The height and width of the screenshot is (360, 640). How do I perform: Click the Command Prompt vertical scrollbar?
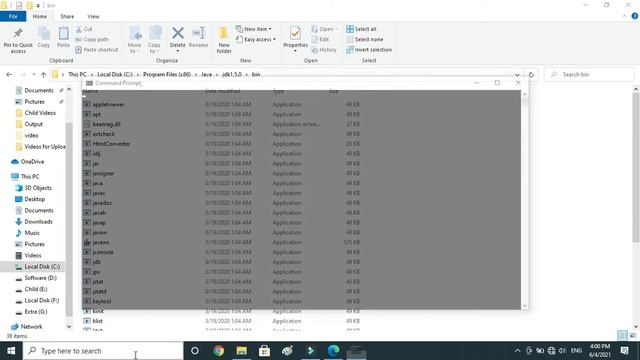tap(524, 199)
